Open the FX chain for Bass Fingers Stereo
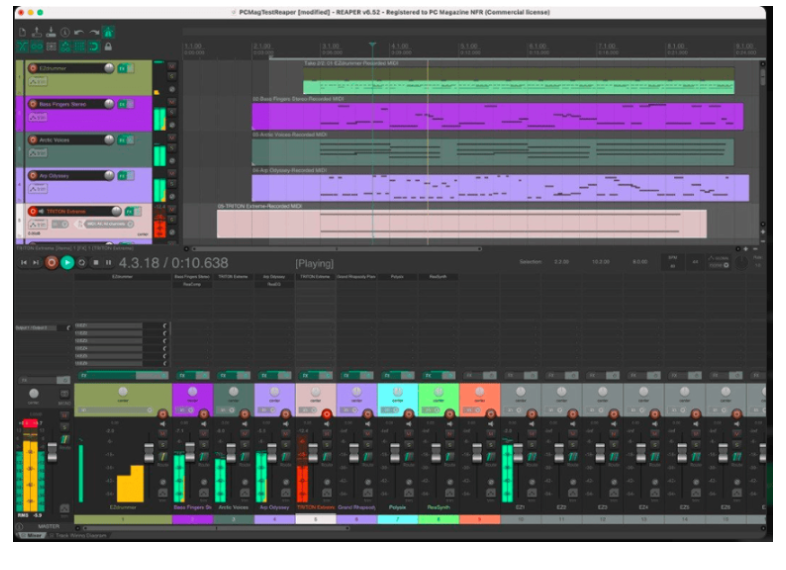 point(122,104)
